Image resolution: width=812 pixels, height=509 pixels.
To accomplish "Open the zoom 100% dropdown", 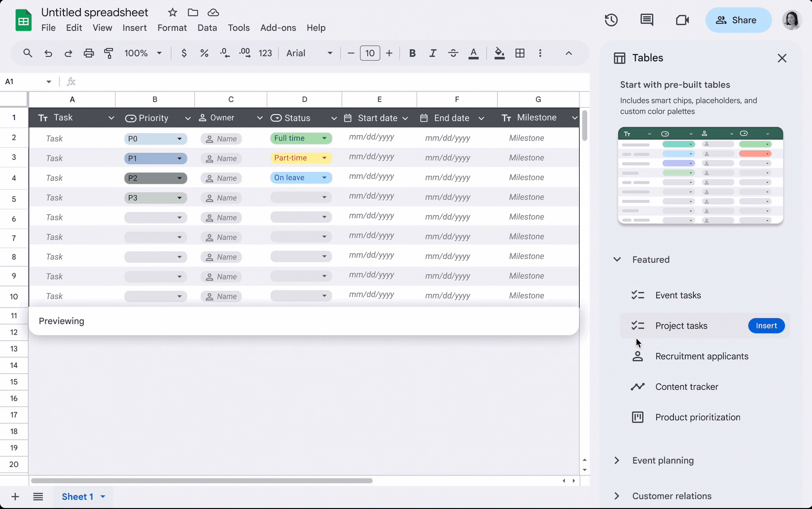I will (x=143, y=53).
